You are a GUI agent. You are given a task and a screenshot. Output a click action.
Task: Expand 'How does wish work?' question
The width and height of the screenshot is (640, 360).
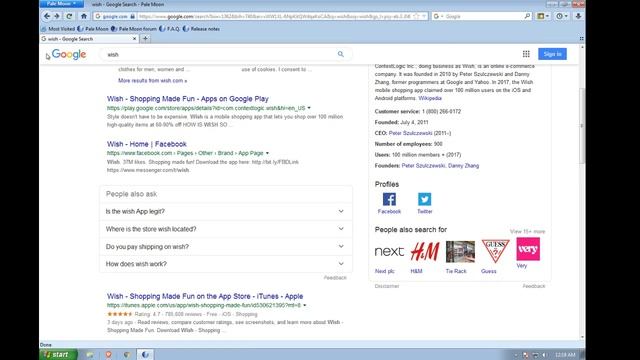[x=226, y=264]
